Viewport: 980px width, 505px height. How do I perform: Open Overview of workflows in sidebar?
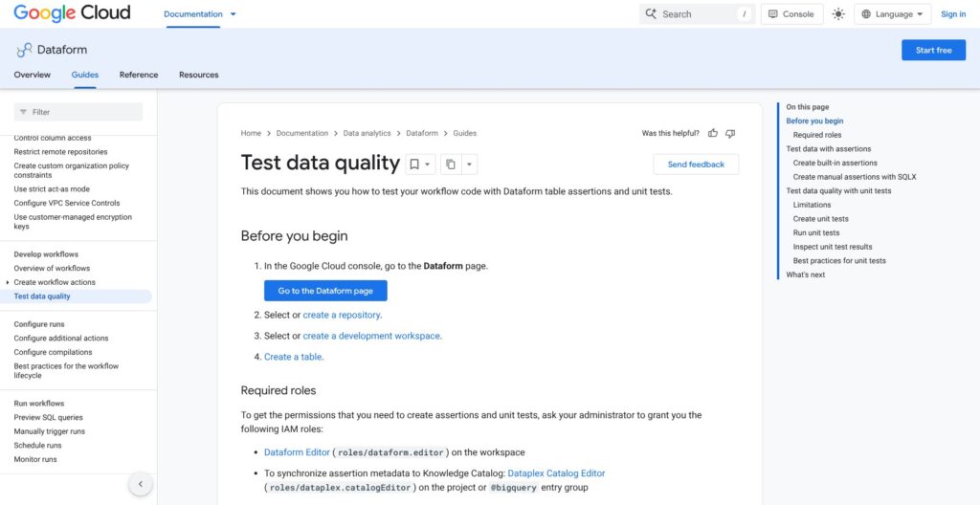52,268
